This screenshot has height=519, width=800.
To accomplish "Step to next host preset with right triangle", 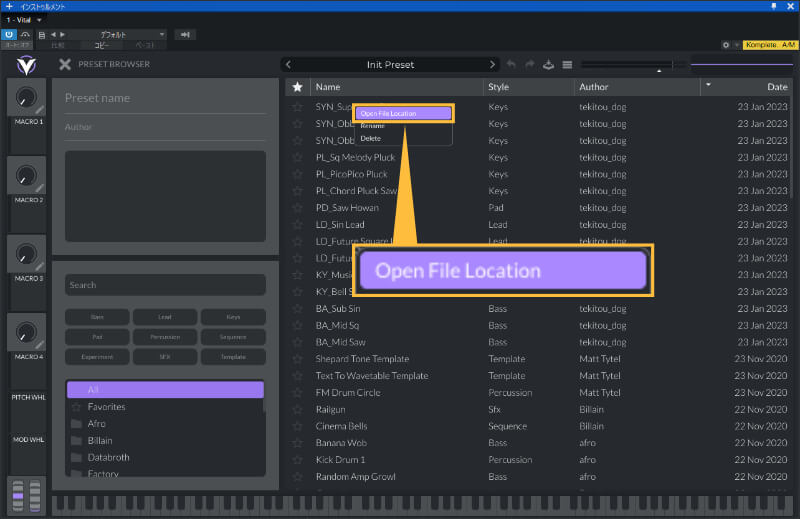I will point(63,35).
